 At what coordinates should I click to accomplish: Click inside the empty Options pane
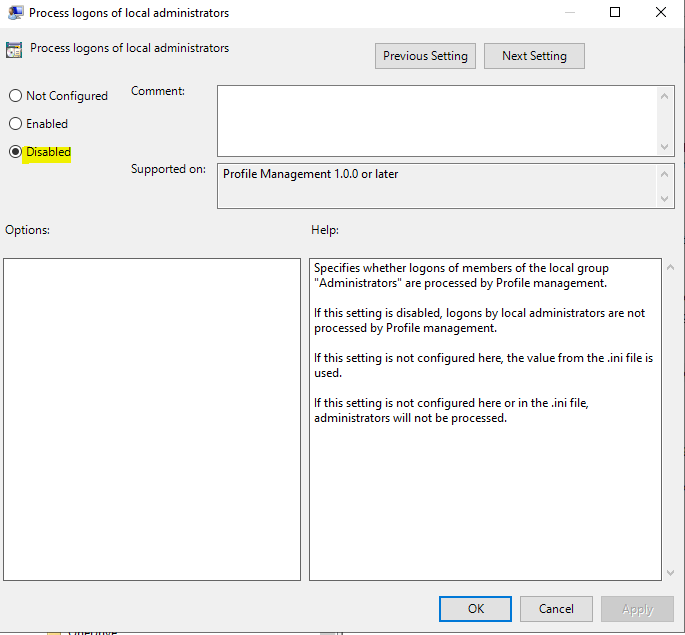click(x=152, y=419)
